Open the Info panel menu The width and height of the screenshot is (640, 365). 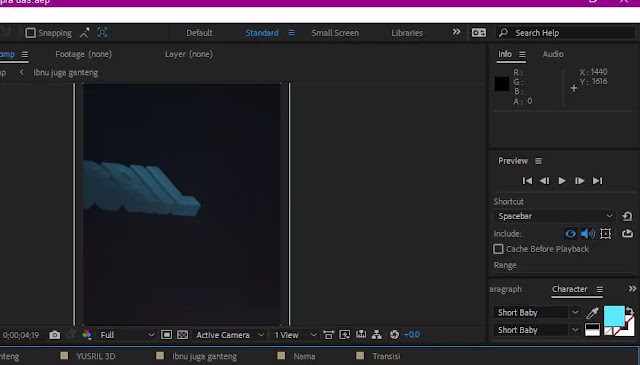[x=522, y=54]
